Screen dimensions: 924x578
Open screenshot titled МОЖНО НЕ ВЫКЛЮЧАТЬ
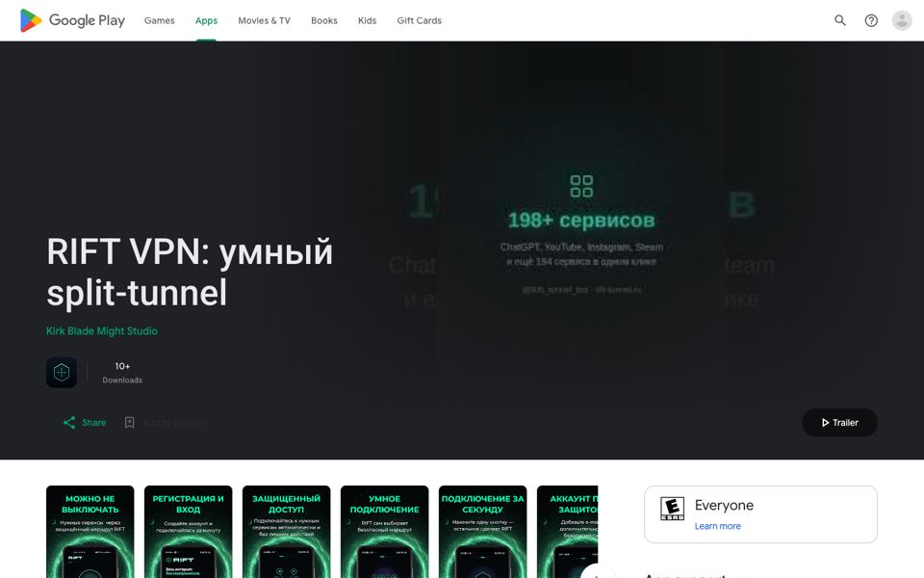[90, 532]
